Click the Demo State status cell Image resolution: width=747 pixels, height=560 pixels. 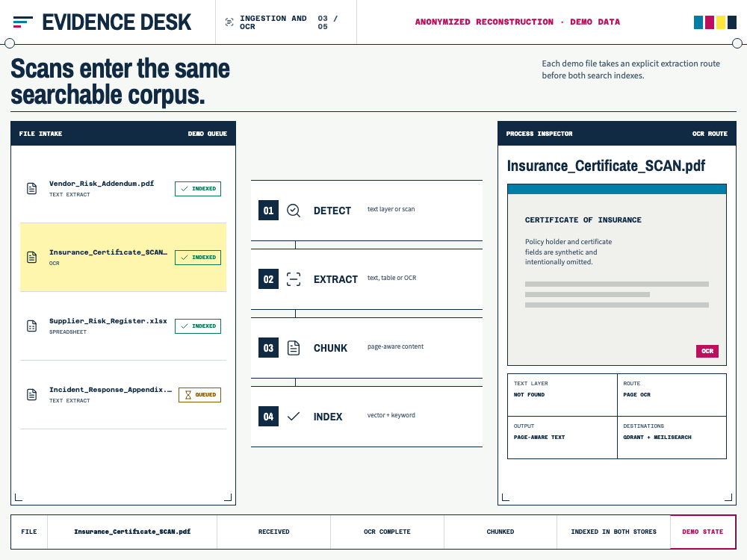tap(702, 532)
